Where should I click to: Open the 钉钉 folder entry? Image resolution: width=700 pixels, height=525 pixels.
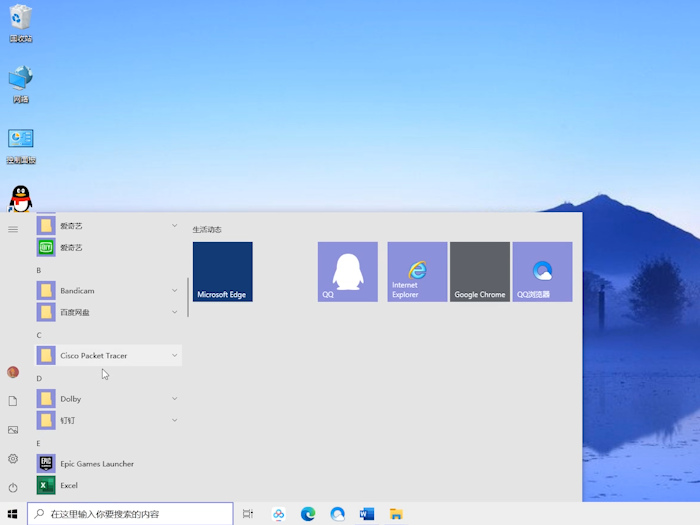tap(108, 420)
